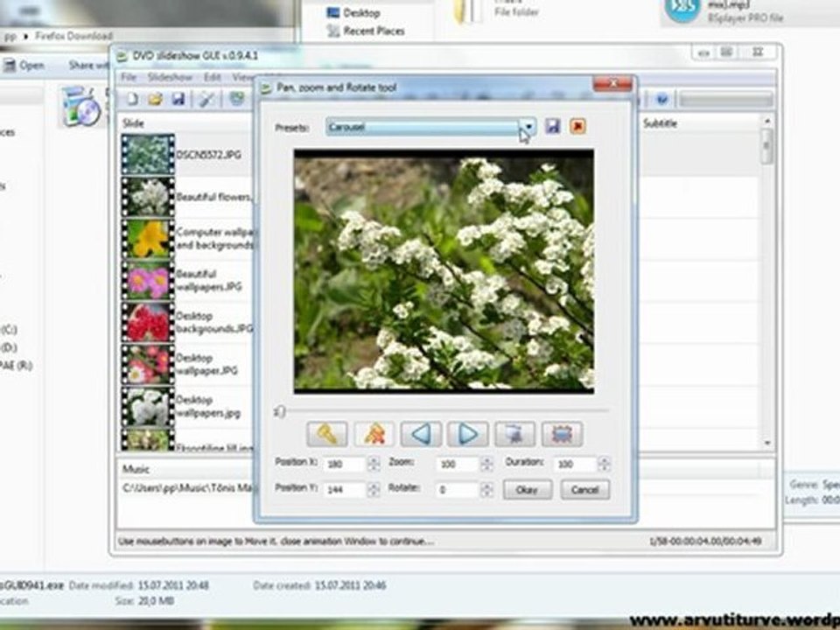The height and width of the screenshot is (630, 840).
Task: Save the current preset with floppy icon
Action: (553, 126)
